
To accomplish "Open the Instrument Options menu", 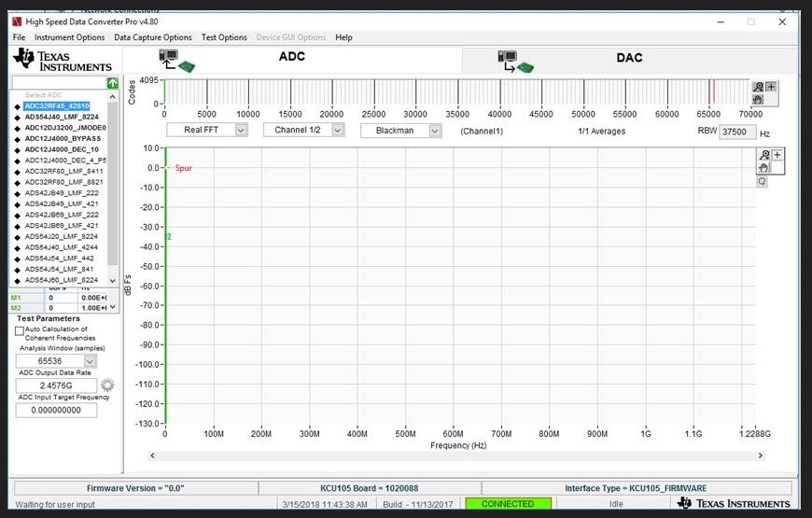I will (69, 37).
